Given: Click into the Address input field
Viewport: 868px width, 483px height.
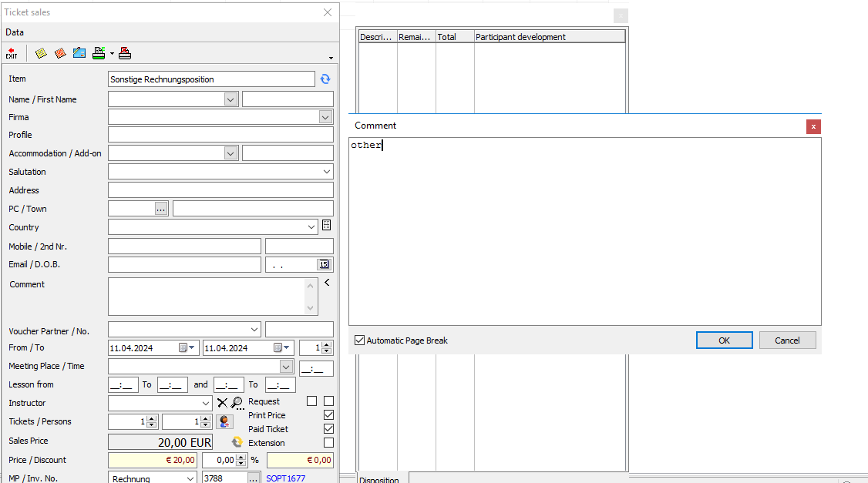Looking at the screenshot, I should pyautogui.click(x=221, y=190).
